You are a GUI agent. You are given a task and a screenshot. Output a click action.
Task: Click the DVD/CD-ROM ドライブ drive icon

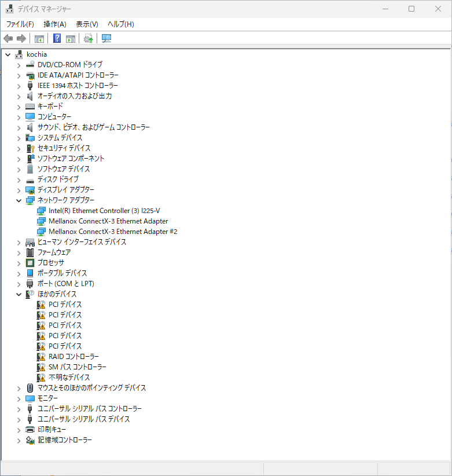[30, 65]
